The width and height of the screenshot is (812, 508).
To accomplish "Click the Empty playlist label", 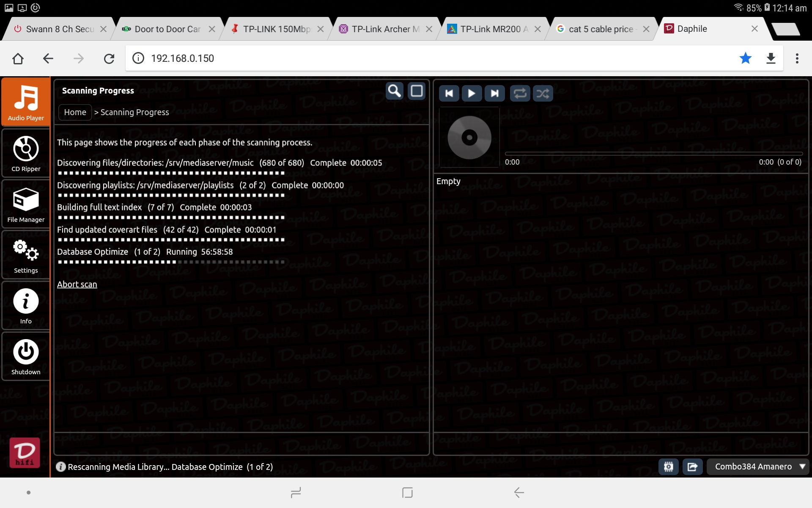I will pyautogui.click(x=448, y=181).
